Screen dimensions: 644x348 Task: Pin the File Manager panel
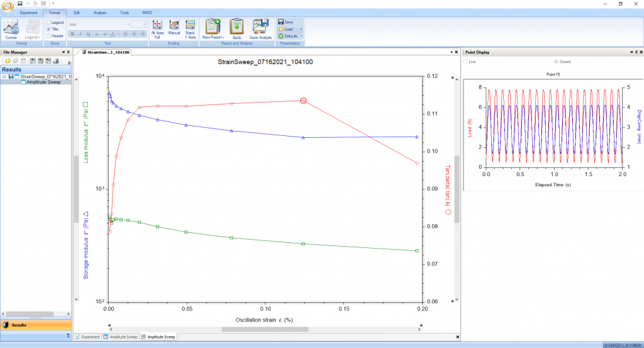68,52
